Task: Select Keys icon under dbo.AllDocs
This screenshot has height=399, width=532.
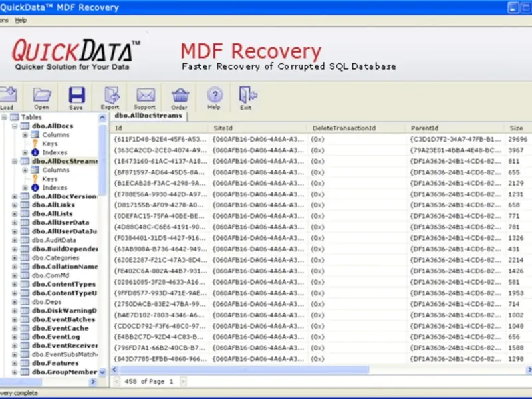Action: pos(35,144)
